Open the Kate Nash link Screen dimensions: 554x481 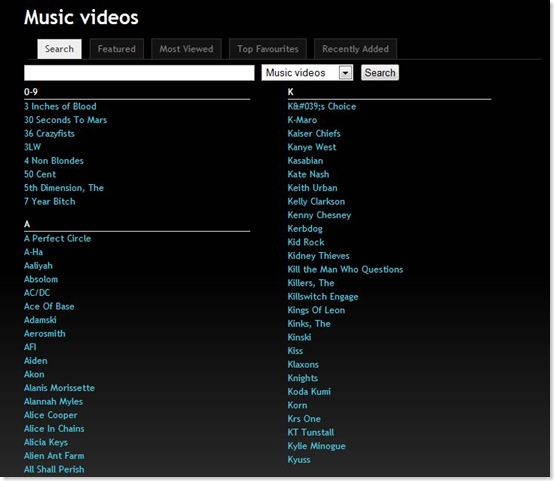(308, 174)
